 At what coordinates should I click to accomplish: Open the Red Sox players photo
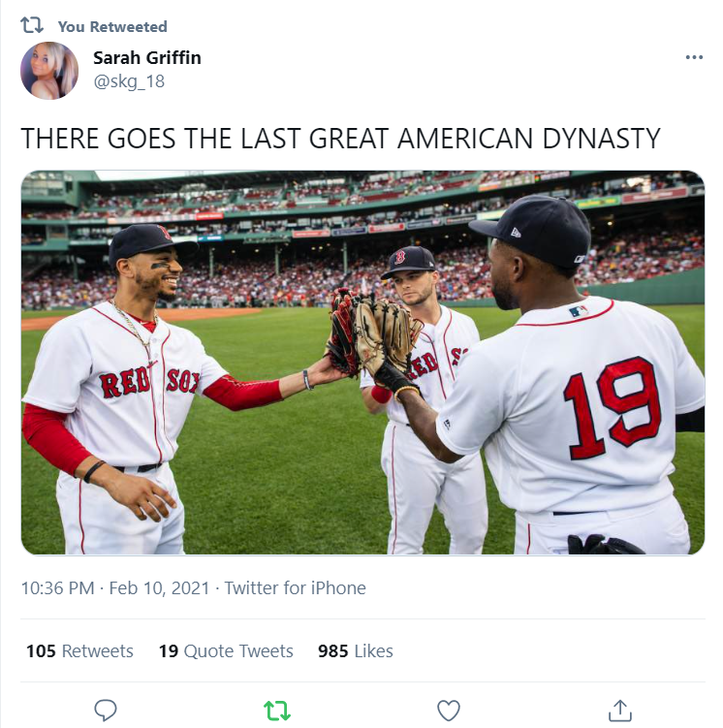click(362, 363)
